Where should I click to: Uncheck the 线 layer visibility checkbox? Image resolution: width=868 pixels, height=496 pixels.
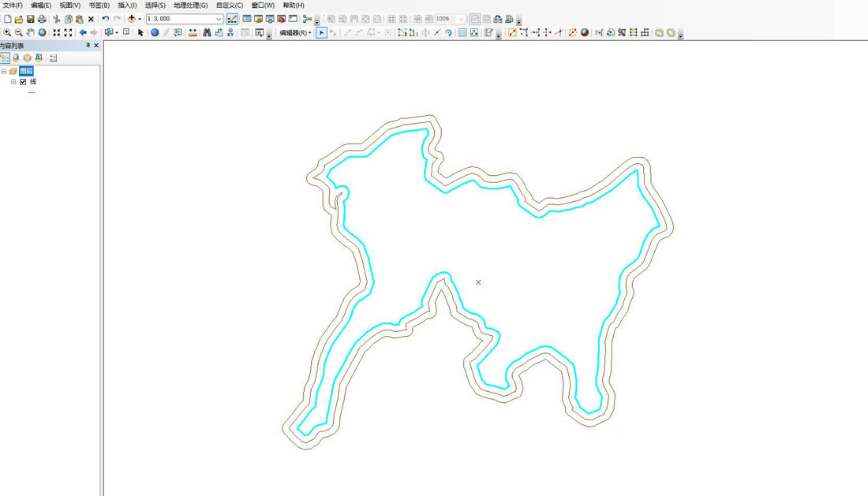click(23, 82)
